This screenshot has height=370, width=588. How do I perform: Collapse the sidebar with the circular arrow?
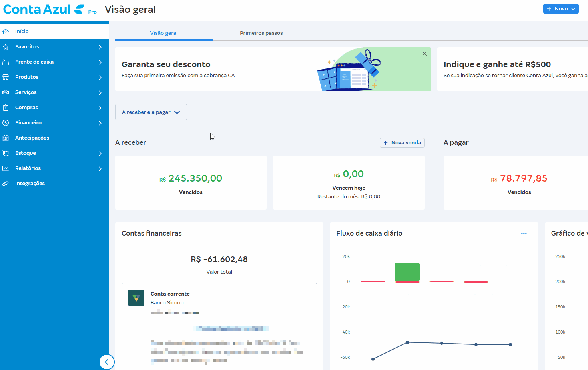click(107, 362)
